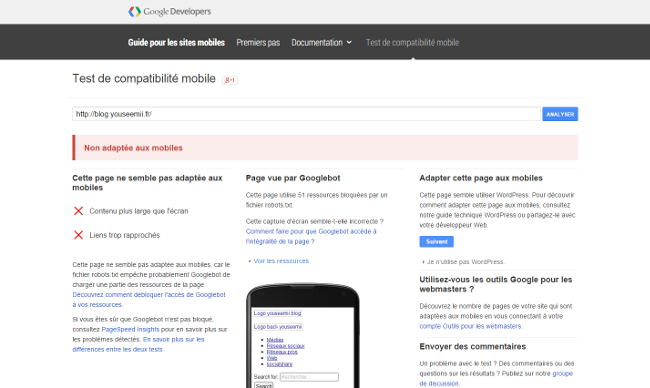
Task: Click 'Réseaux sociaux' link in phone preview
Action: pyautogui.click(x=285, y=346)
